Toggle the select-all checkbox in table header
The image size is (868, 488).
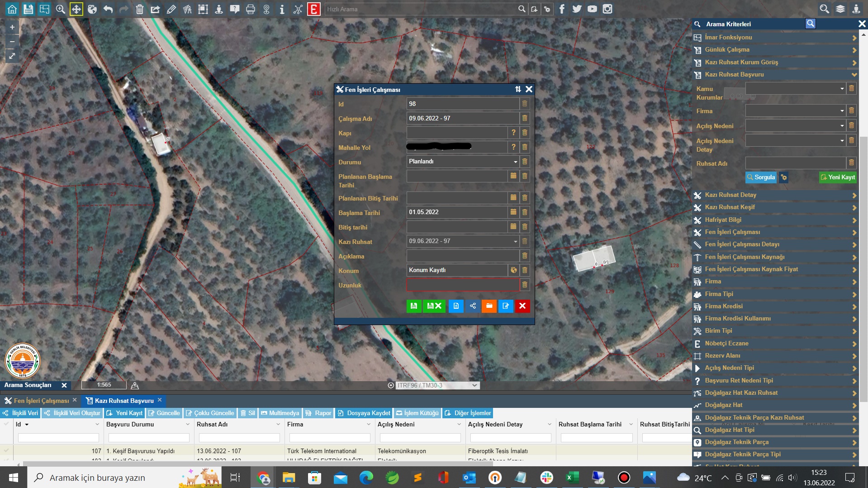click(6, 424)
